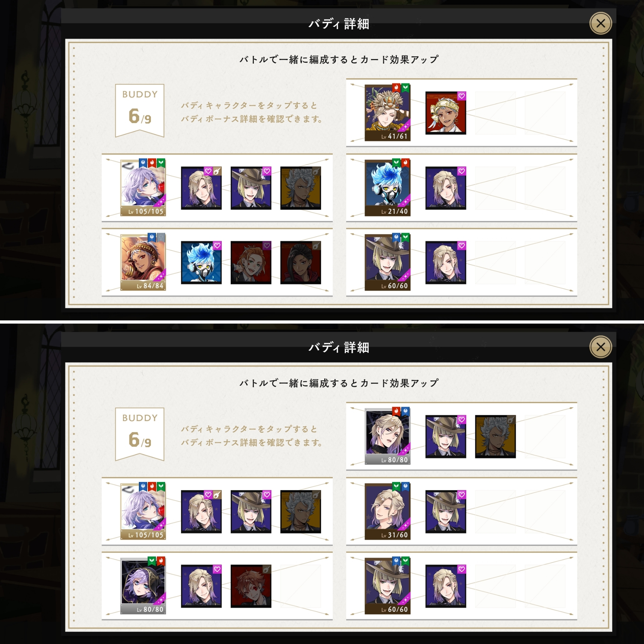
Task: Close the bottom バディ詳細 dialog
Action: click(601, 347)
